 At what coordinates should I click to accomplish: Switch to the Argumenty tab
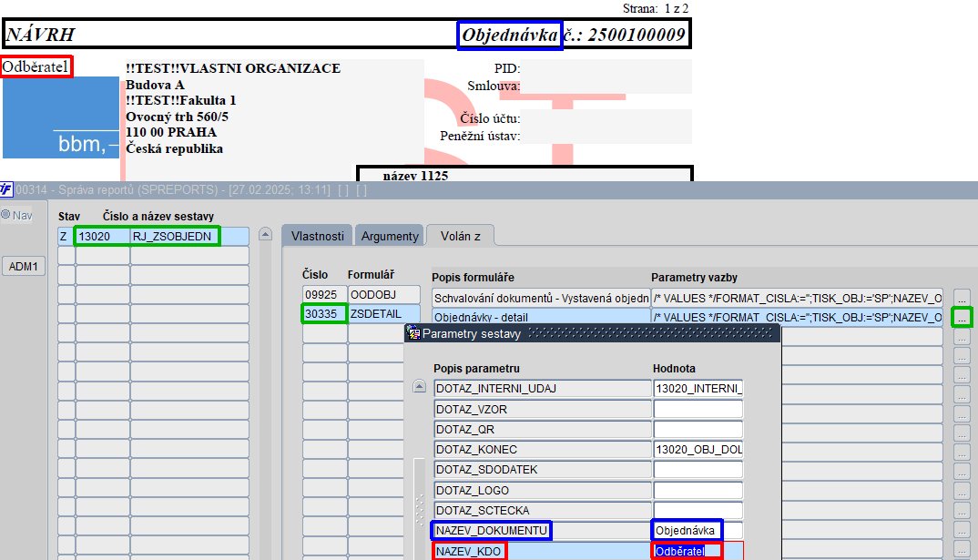coord(390,236)
